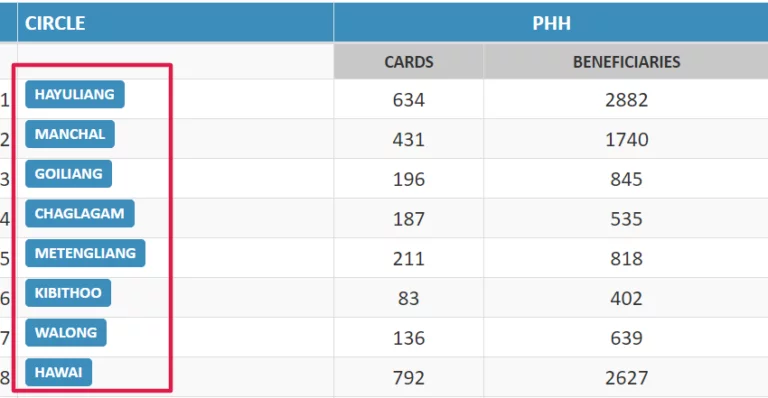Select beneficiaries value 818 for Metengliang
This screenshot has height=398, width=768.
pos(626,258)
